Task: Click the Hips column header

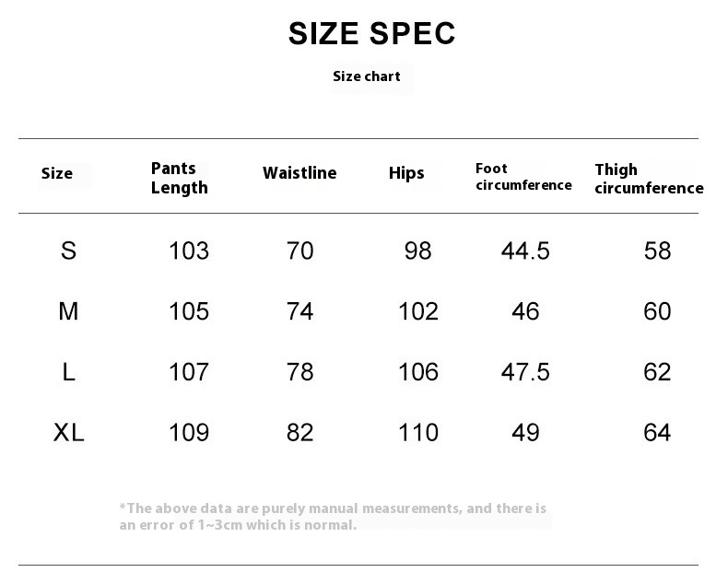Action: [x=406, y=173]
